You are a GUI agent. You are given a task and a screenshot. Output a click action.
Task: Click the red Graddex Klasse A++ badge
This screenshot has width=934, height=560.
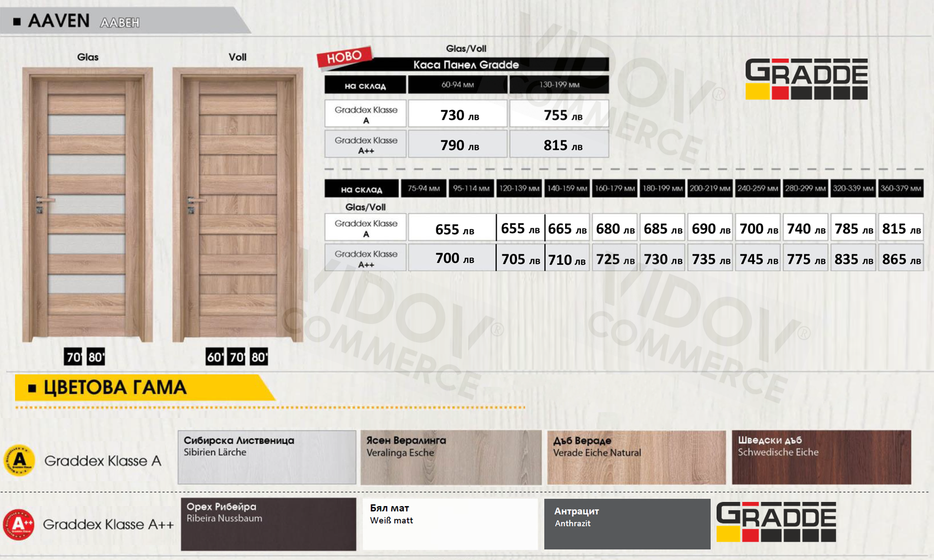pyautogui.click(x=19, y=524)
